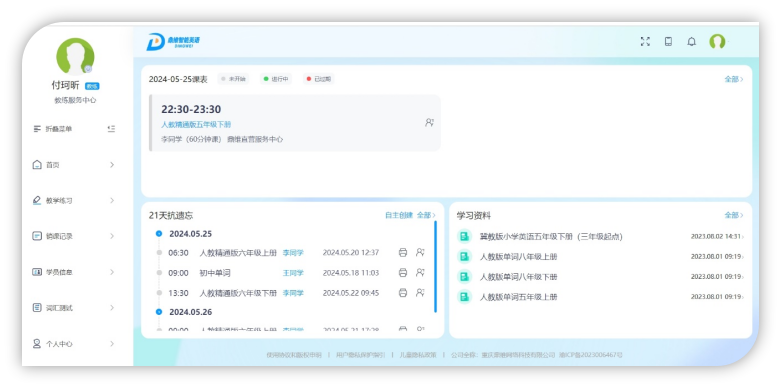Image resolution: width=783 pixels, height=389 pixels.
Task: Click the fullscreen icon in the top bar
Action: click(645, 41)
